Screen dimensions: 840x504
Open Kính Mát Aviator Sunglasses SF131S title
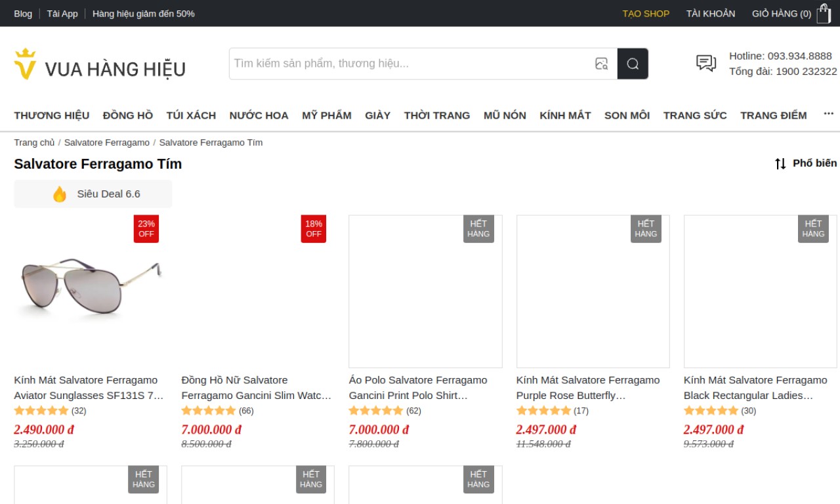(89, 388)
